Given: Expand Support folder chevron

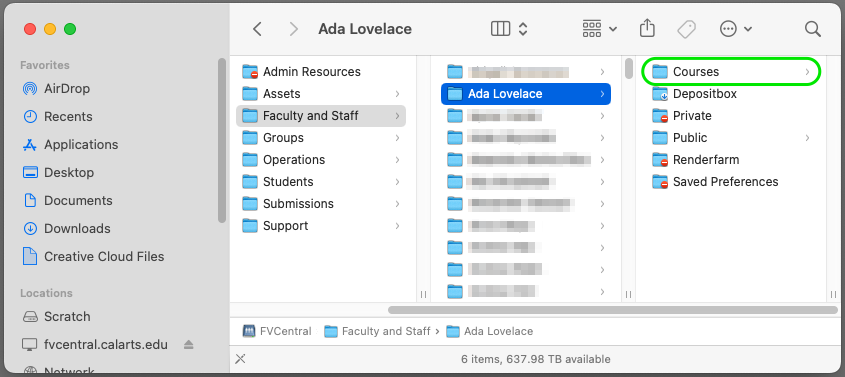Looking at the screenshot, I should point(397,226).
